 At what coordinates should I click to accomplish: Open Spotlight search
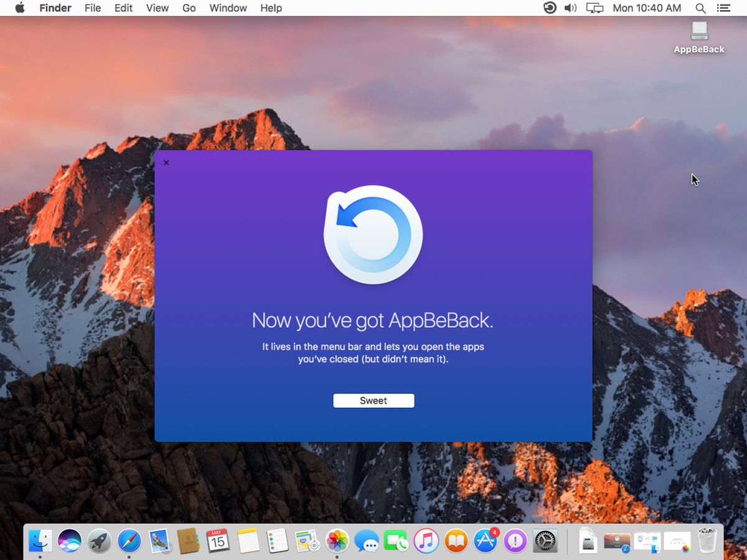[700, 8]
